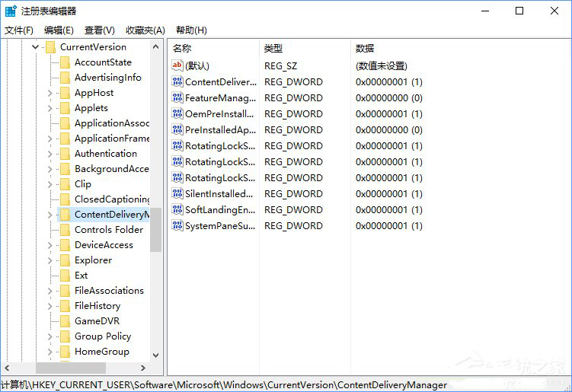
Task: Select the HomeGroup key label
Action: pos(102,352)
